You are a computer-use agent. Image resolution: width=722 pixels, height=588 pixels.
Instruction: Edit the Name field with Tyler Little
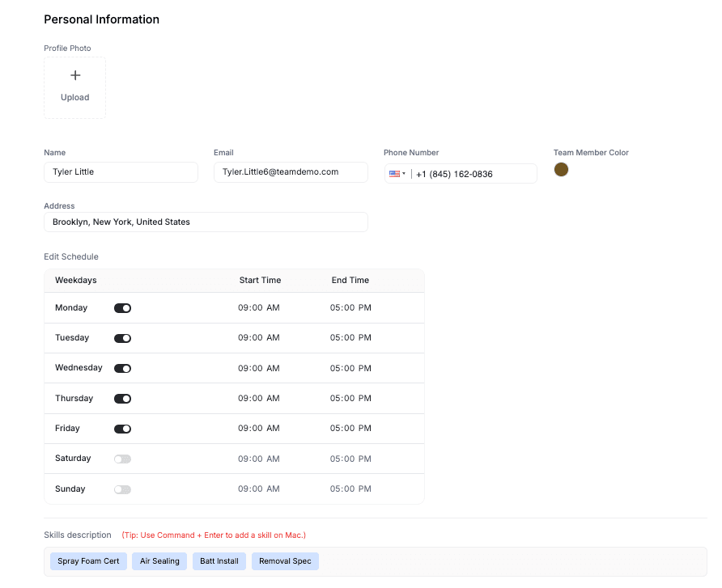(121, 172)
